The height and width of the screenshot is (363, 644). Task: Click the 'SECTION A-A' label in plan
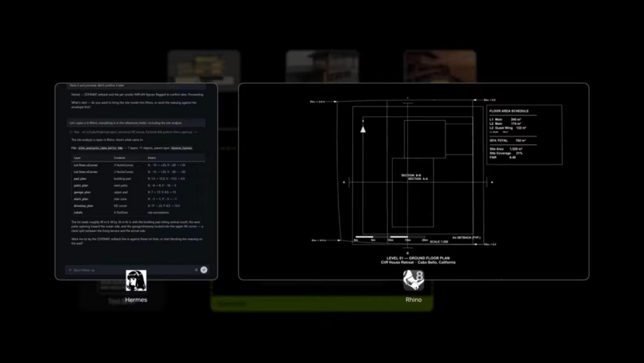(x=417, y=178)
